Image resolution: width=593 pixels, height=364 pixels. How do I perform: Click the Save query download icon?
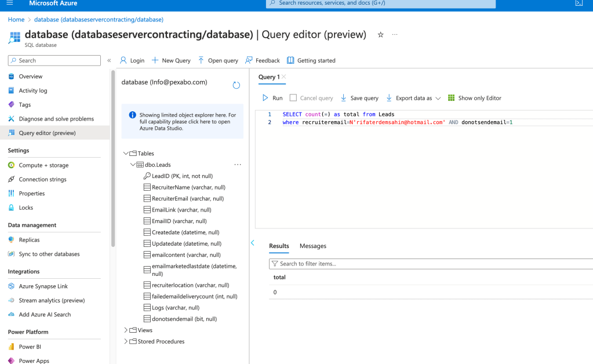click(343, 98)
